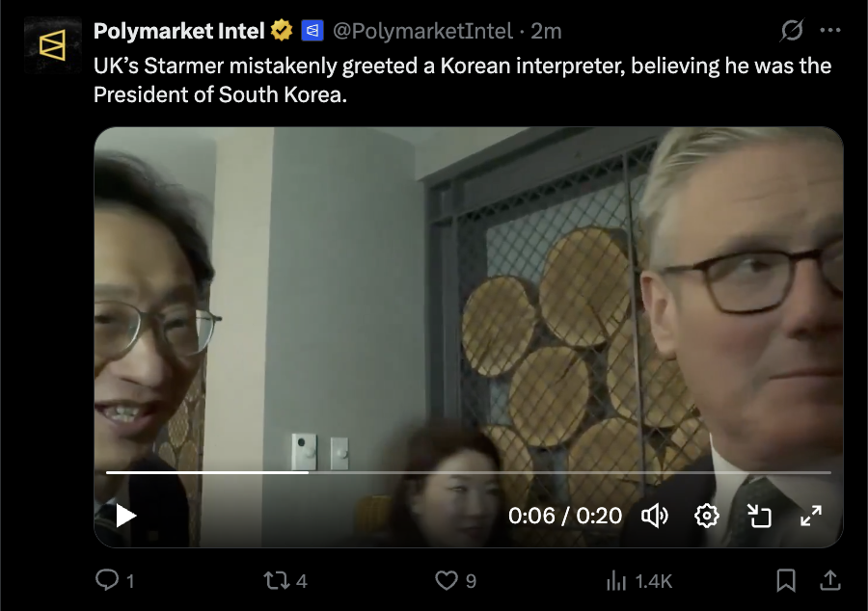The width and height of the screenshot is (868, 611).
Task: Expand the video to fullscreen
Action: pos(811,516)
